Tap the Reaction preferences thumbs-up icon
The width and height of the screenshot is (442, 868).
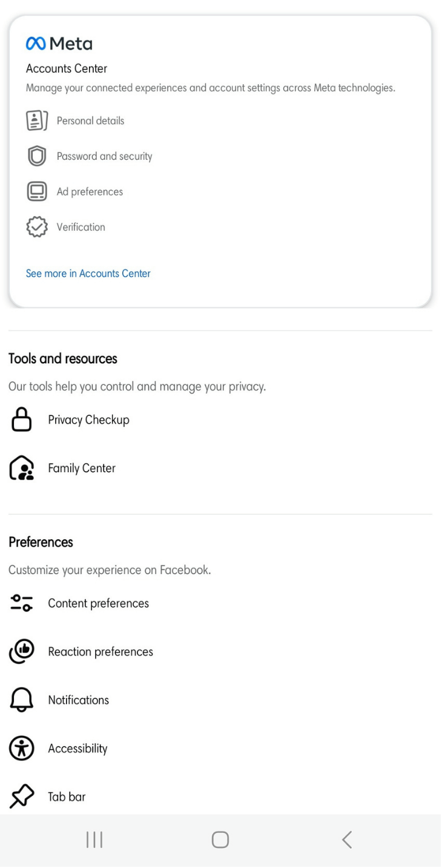coord(21,652)
